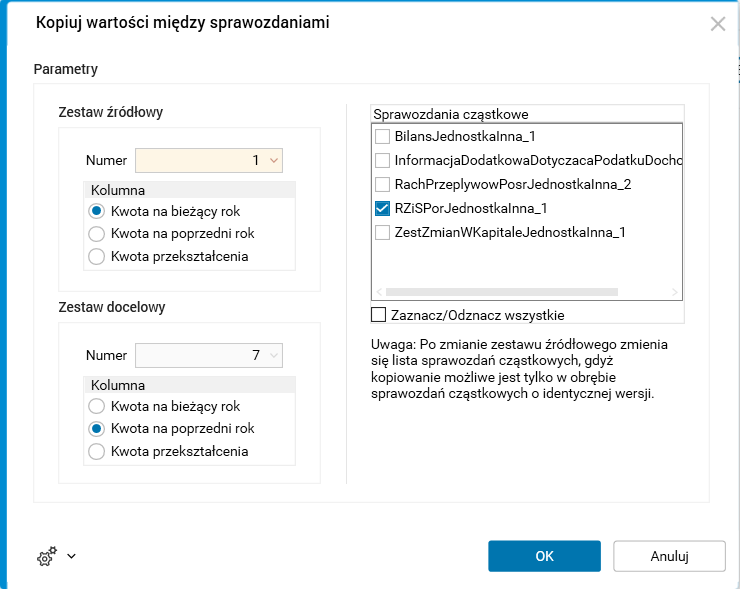Check the BilansJednostkaInna_1 checkbox
Screen dimensions: 740x589
[x=382, y=136]
